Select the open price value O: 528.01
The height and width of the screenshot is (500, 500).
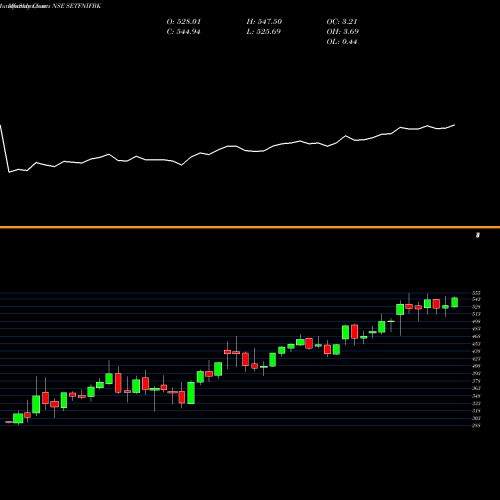click(184, 22)
